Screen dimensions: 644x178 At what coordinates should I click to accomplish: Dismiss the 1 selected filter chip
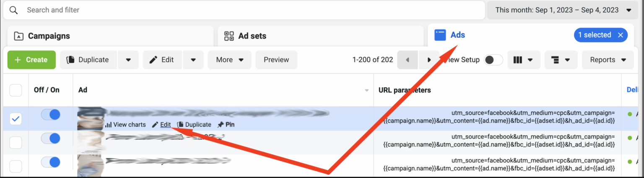click(x=621, y=35)
